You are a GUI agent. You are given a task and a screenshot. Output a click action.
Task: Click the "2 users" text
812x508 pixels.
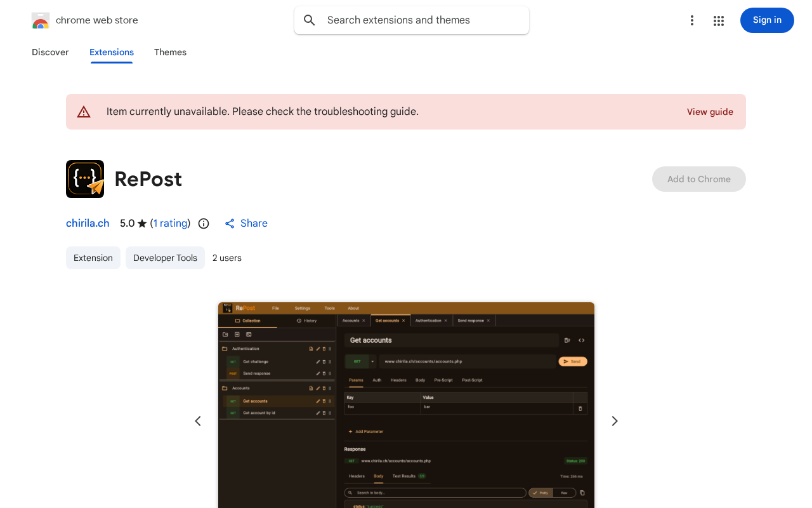click(x=227, y=258)
